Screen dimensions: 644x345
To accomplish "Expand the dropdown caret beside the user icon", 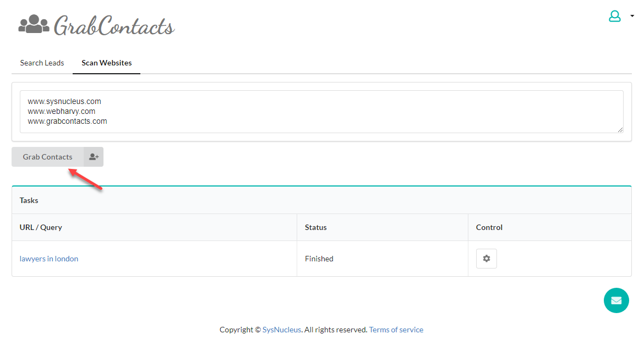I will [632, 17].
